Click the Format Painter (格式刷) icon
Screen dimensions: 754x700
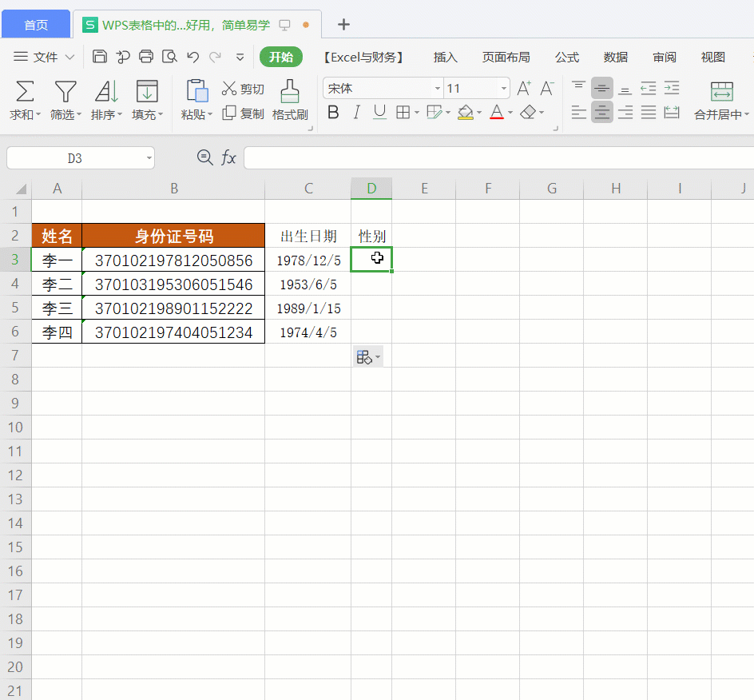[290, 92]
